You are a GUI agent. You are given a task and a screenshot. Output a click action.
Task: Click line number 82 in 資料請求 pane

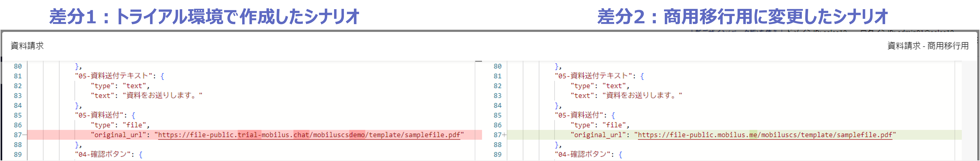(x=18, y=86)
